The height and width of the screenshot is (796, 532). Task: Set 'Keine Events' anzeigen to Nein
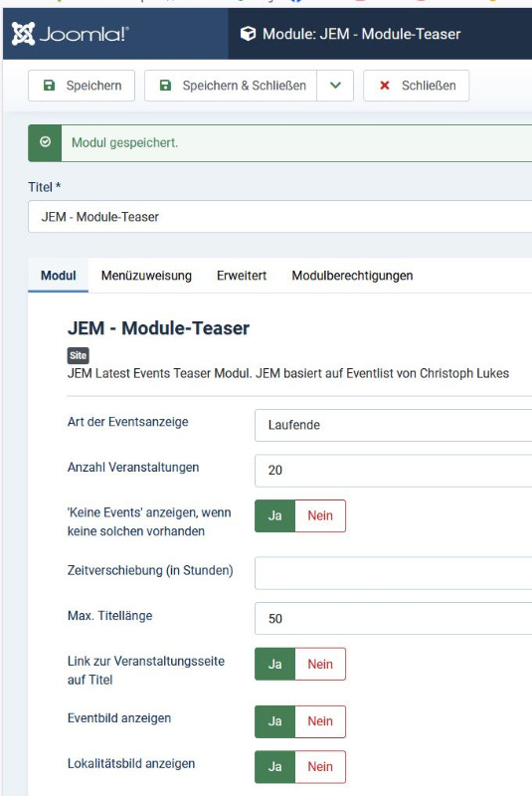pos(320,515)
